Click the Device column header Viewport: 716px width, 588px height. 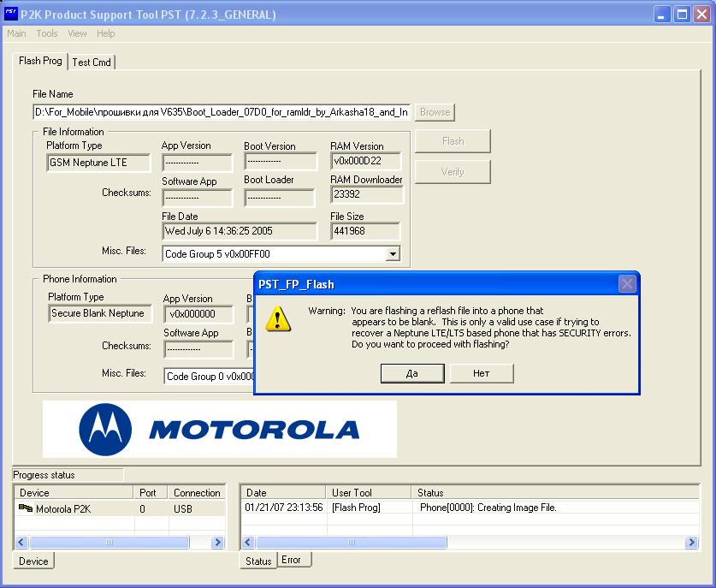pos(74,492)
